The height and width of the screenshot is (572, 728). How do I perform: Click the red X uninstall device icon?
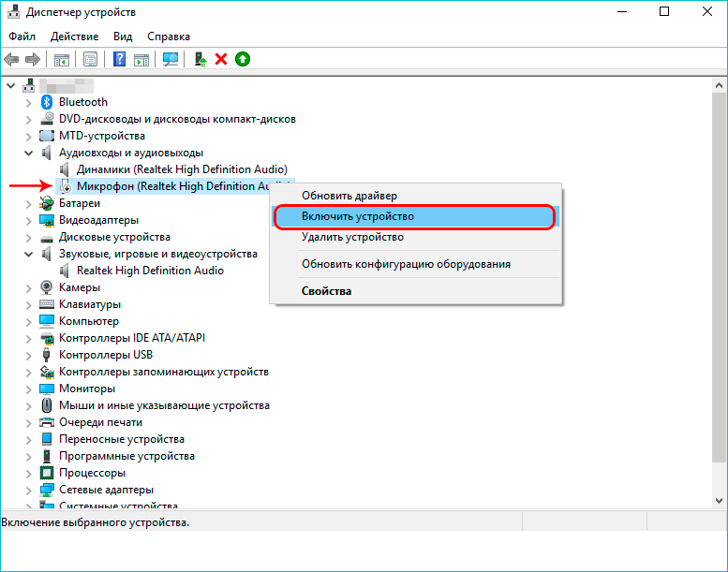click(221, 59)
